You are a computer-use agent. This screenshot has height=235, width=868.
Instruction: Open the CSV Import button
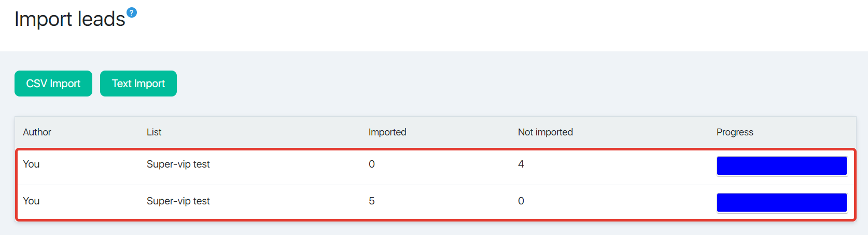click(x=53, y=84)
